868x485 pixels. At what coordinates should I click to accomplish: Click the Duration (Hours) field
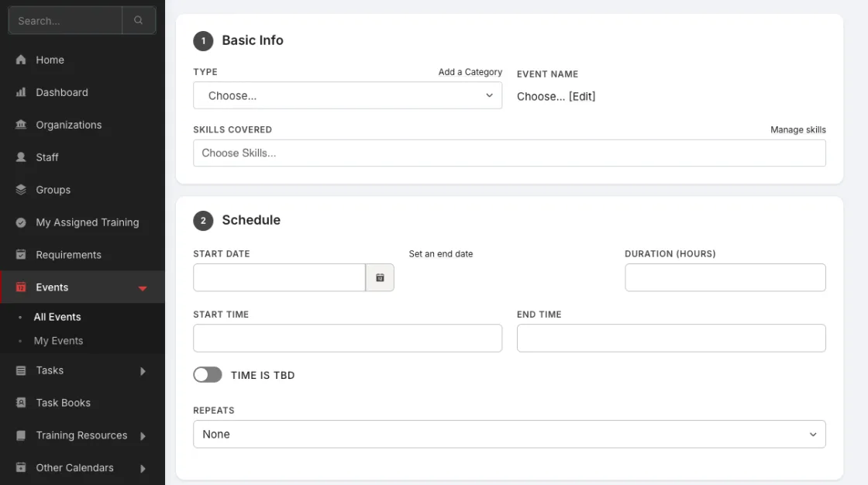(725, 277)
